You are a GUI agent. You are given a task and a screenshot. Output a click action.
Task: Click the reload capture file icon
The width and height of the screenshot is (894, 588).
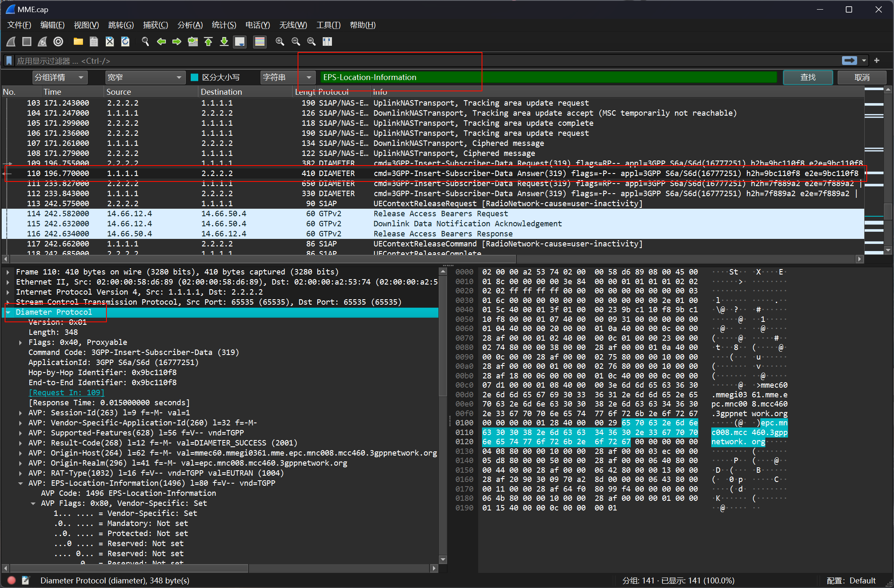click(125, 41)
